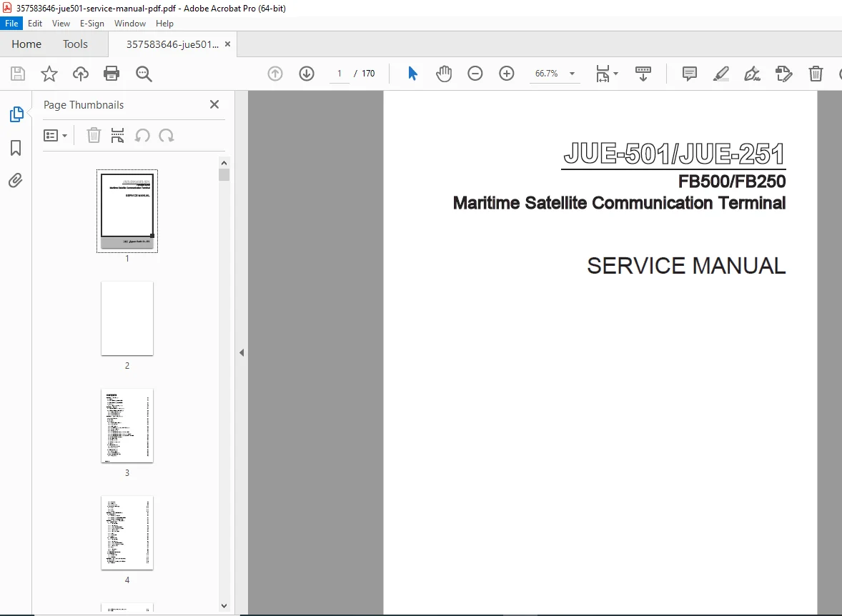This screenshot has width=842, height=616.
Task: Click the 170 total pages label
Action: (368, 74)
